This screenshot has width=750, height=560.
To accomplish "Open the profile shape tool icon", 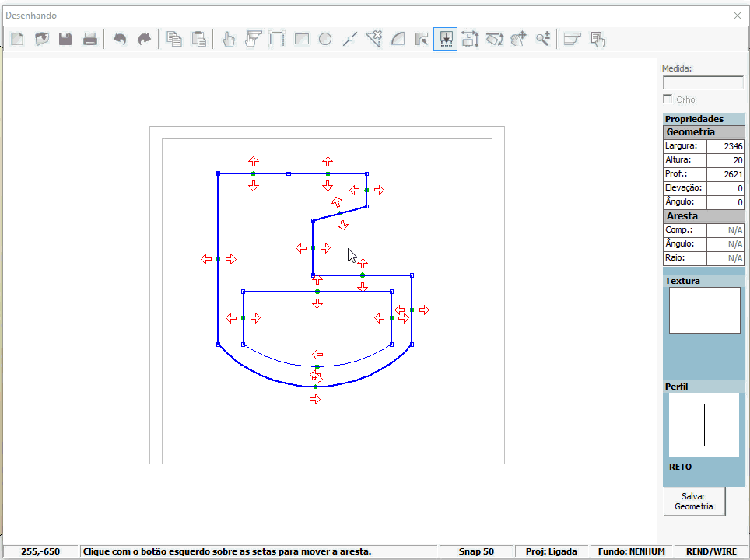I will click(572, 39).
